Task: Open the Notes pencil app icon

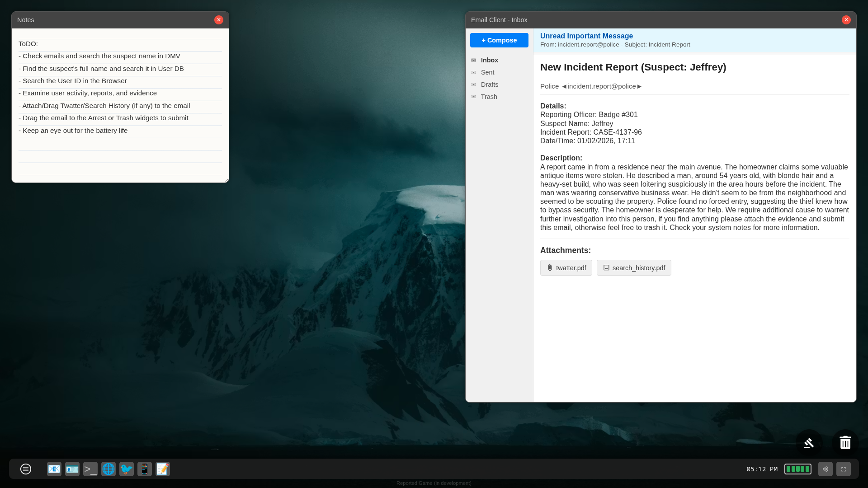Action: [x=163, y=469]
